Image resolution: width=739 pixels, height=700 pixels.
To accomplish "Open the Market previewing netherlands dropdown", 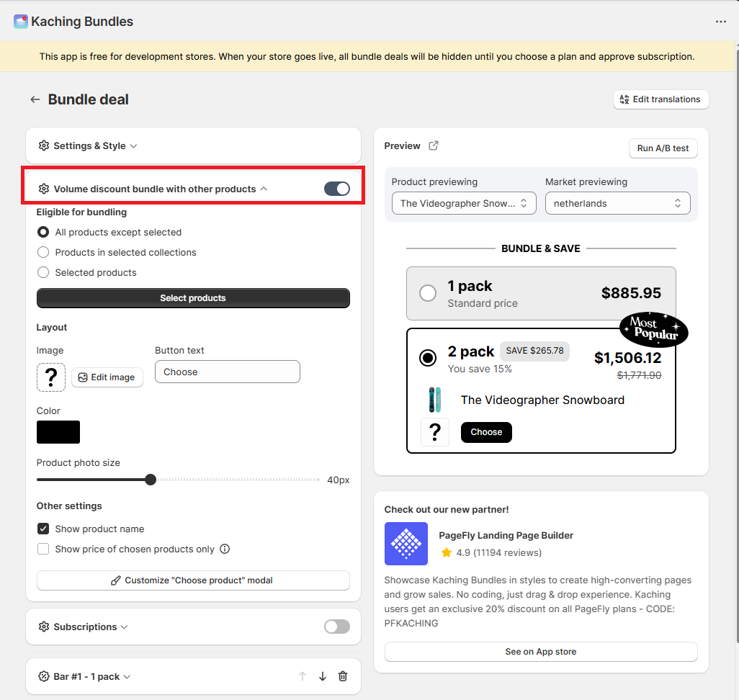I will click(x=617, y=203).
